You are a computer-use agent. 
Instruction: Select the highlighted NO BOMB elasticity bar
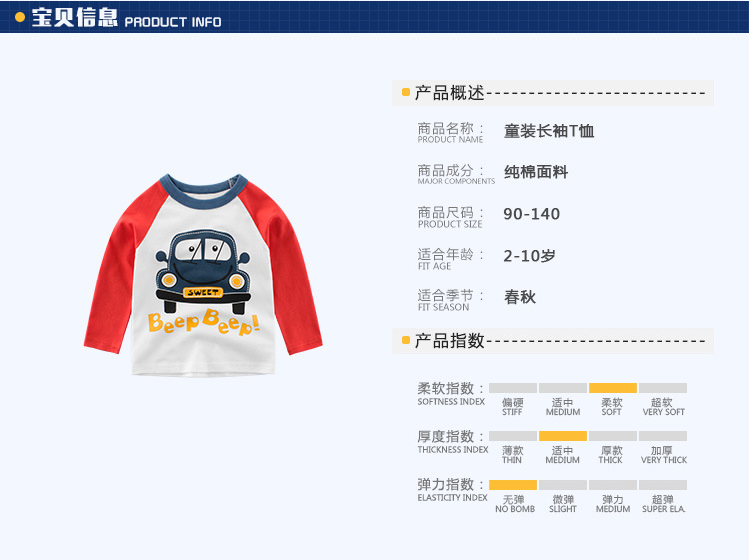[x=513, y=485]
